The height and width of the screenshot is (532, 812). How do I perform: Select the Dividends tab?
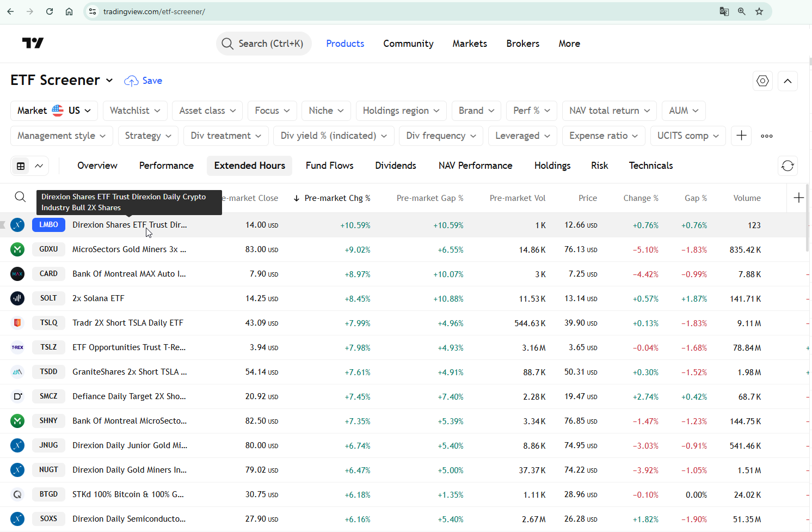[396, 166]
